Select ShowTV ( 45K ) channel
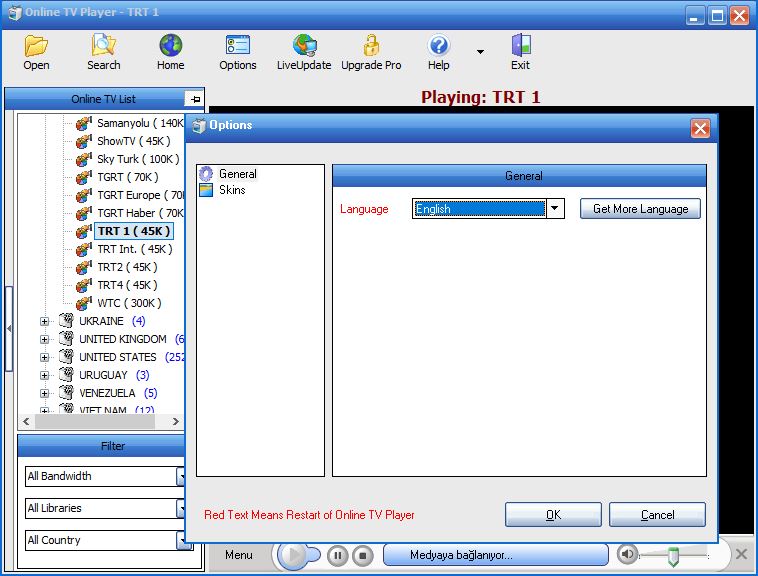Viewport: 758px width, 576px height. (134, 141)
